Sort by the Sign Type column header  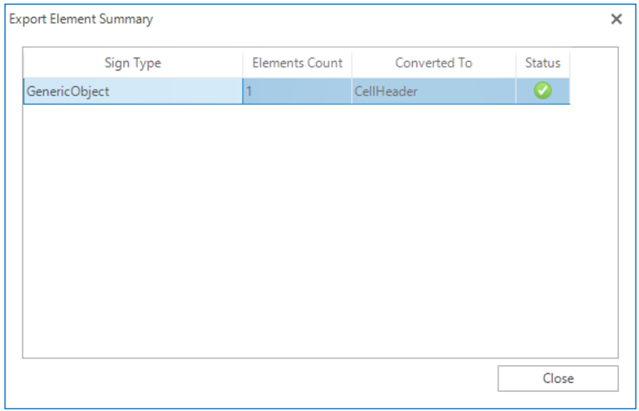pos(132,63)
